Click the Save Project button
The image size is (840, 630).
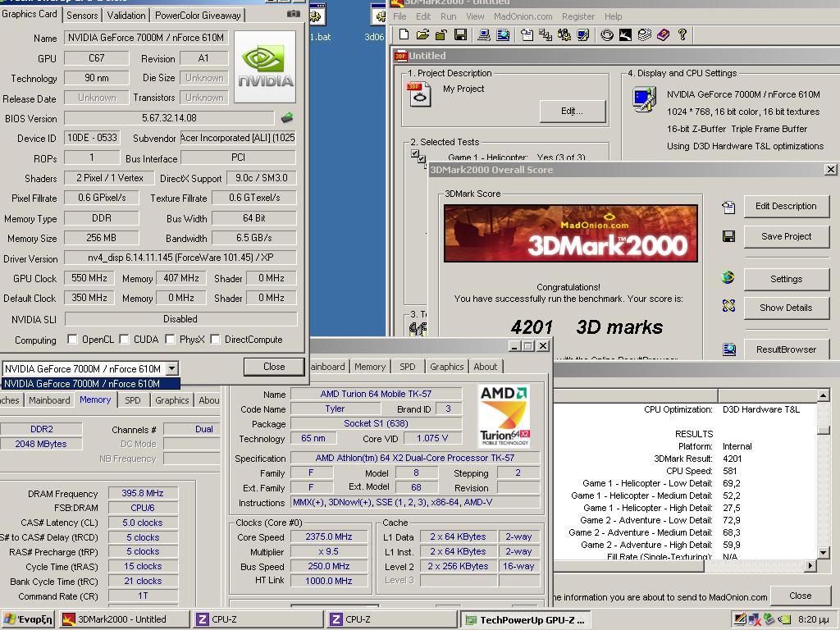[x=786, y=236]
